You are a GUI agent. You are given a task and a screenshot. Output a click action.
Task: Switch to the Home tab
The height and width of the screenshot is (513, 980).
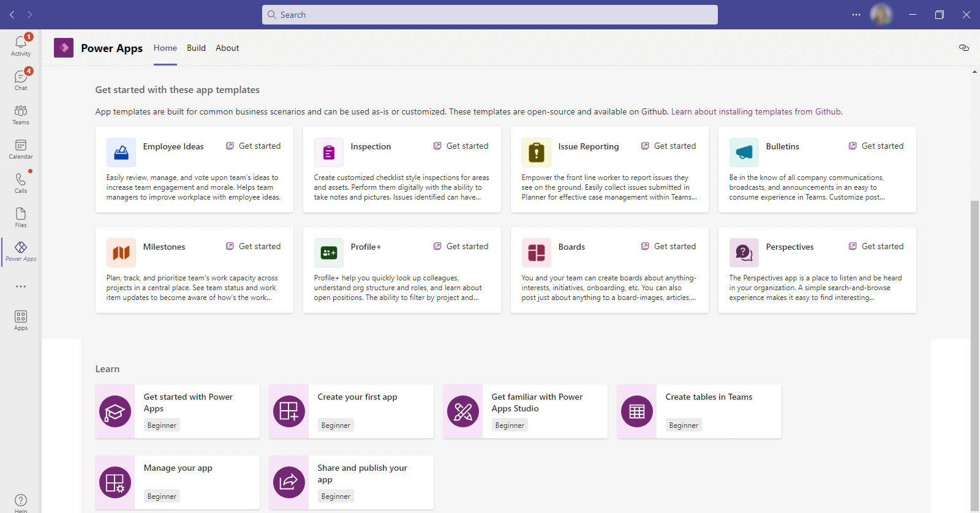pos(165,48)
